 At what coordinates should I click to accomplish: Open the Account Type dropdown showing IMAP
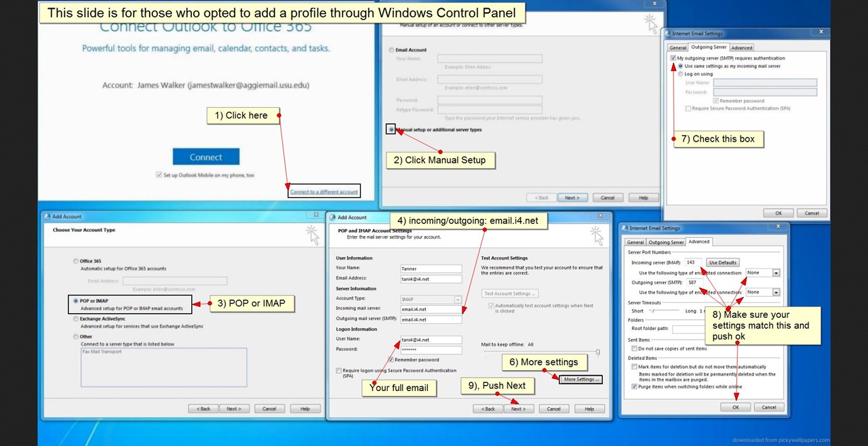(458, 299)
